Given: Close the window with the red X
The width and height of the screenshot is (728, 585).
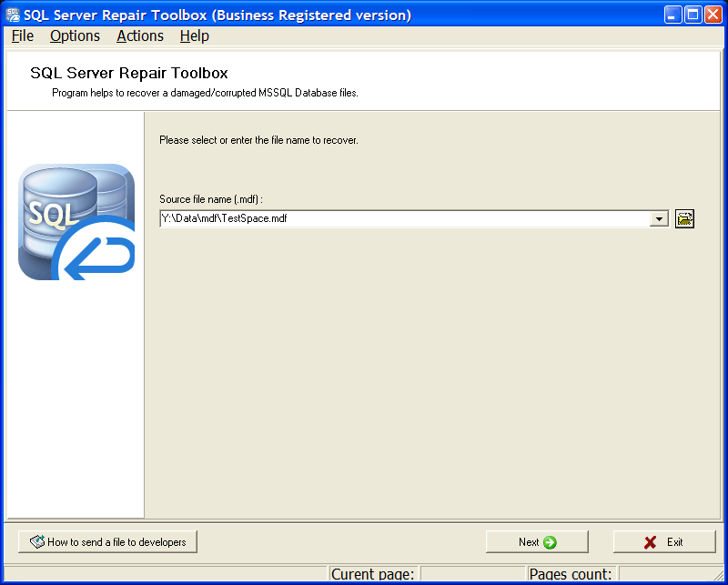Looking at the screenshot, I should pos(713,15).
